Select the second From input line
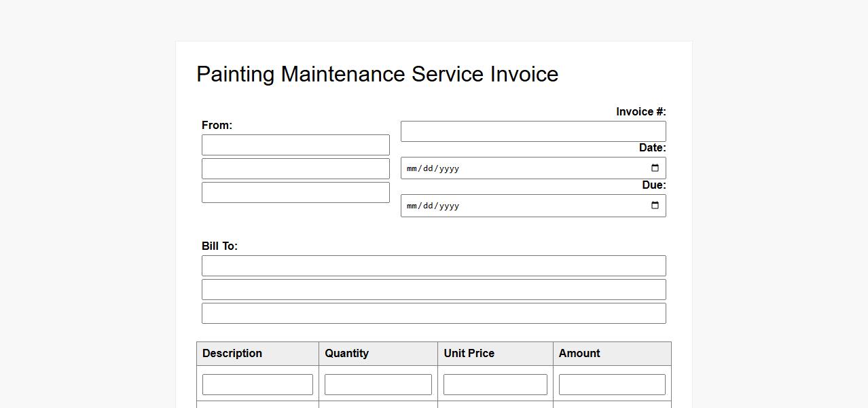This screenshot has height=408, width=868. click(295, 169)
